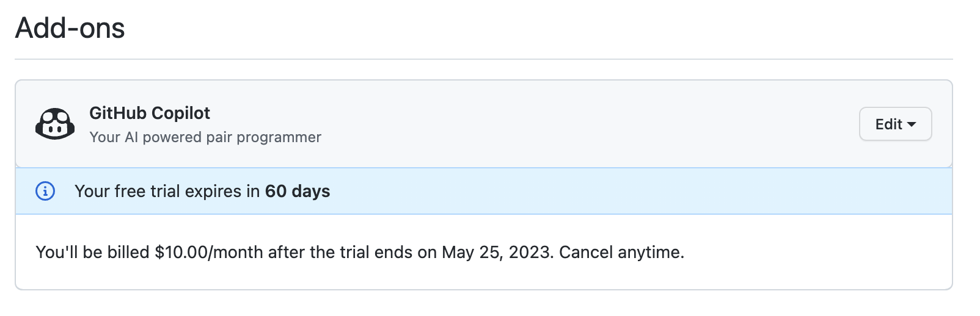The width and height of the screenshot is (980, 316).
Task: Click 'after the trial ends on' text
Action: (x=352, y=252)
